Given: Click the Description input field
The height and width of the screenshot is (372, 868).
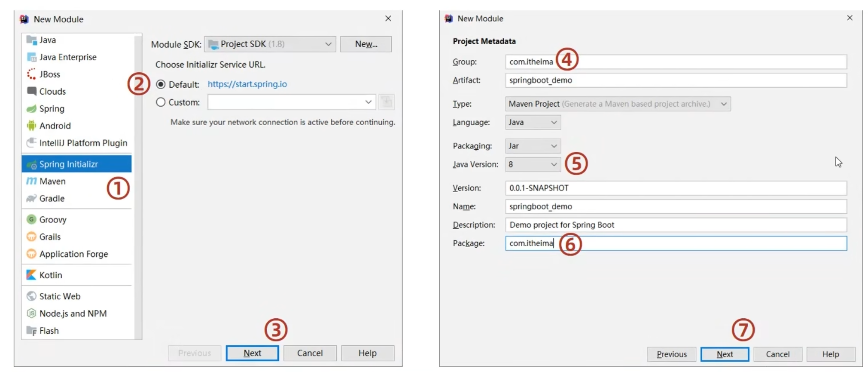Looking at the screenshot, I should tap(676, 224).
